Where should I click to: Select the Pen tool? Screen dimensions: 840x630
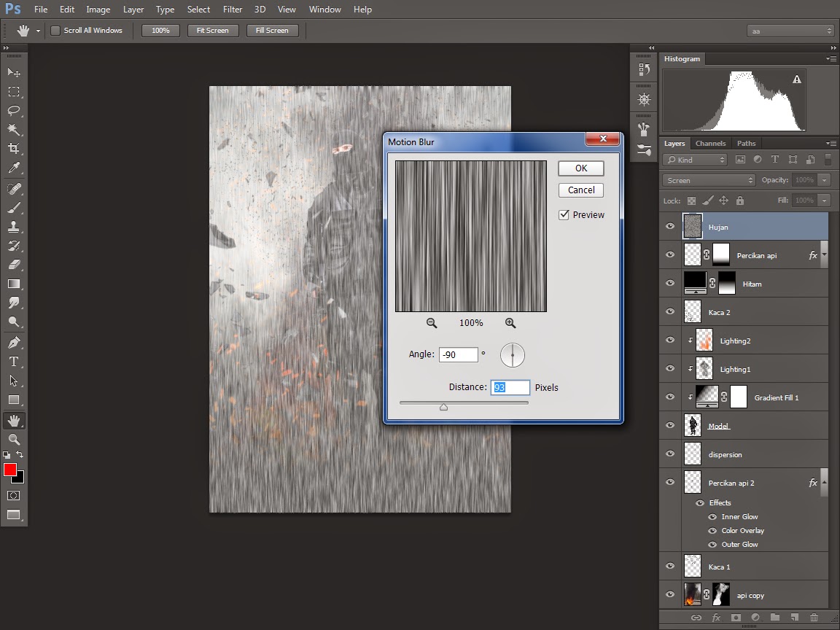point(14,343)
